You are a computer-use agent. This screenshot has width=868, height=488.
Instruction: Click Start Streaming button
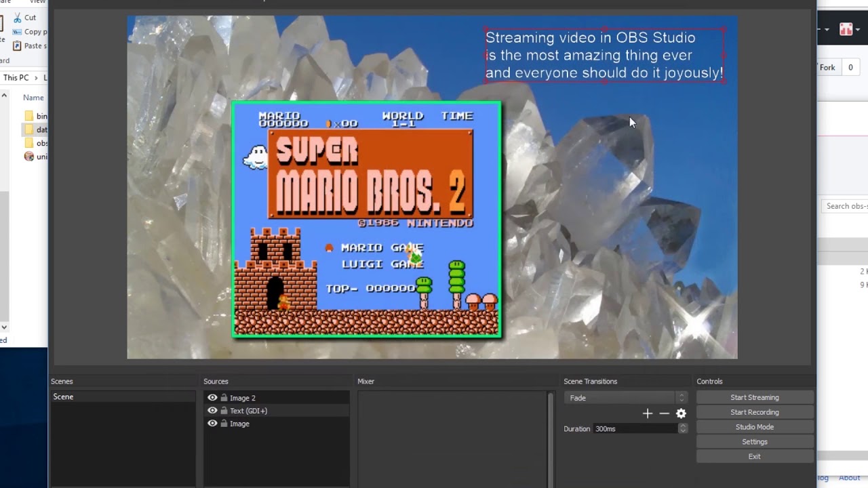[x=755, y=397]
